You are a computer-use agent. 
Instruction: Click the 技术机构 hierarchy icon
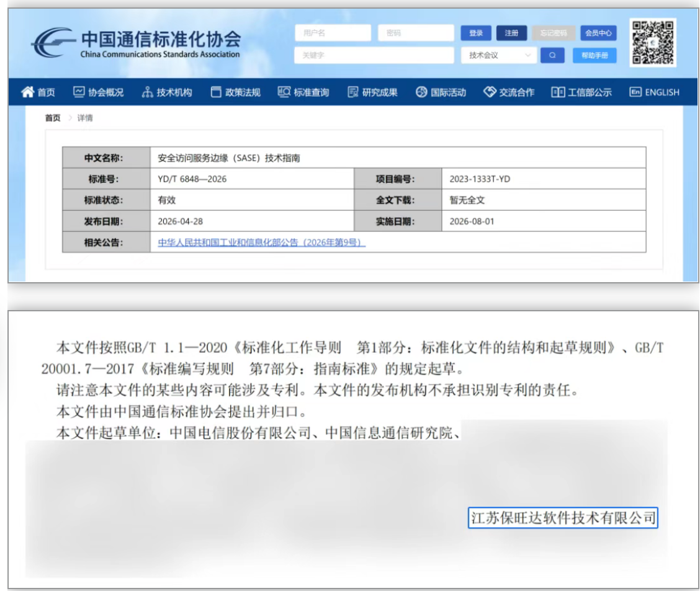point(147,92)
